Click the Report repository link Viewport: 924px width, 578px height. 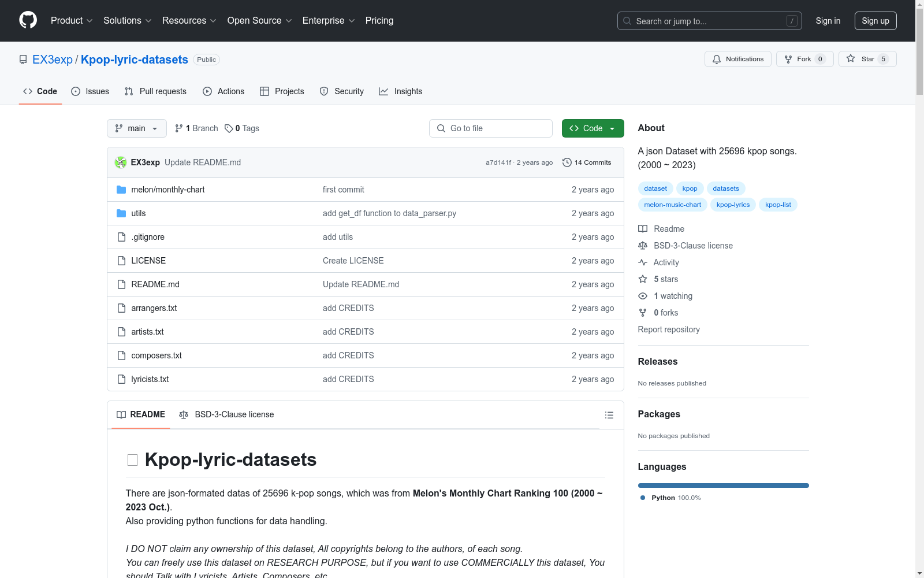(x=669, y=329)
